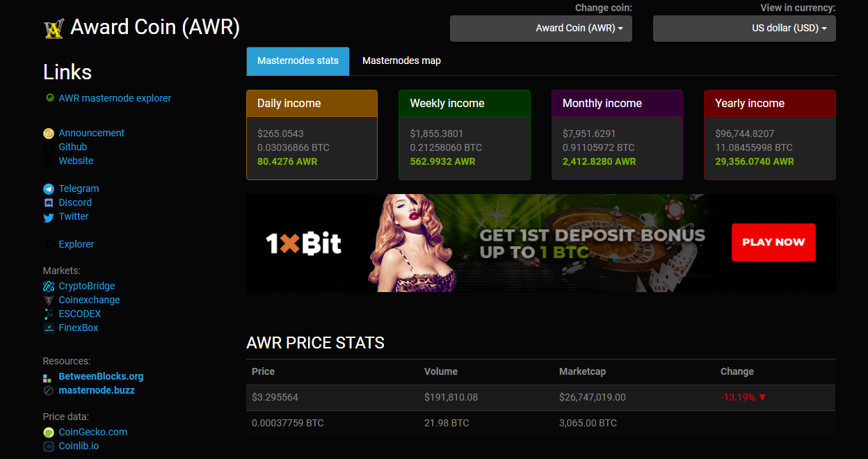Image resolution: width=868 pixels, height=459 pixels.
Task: Open the BetweenBlocks.org resource link
Action: click(x=101, y=376)
